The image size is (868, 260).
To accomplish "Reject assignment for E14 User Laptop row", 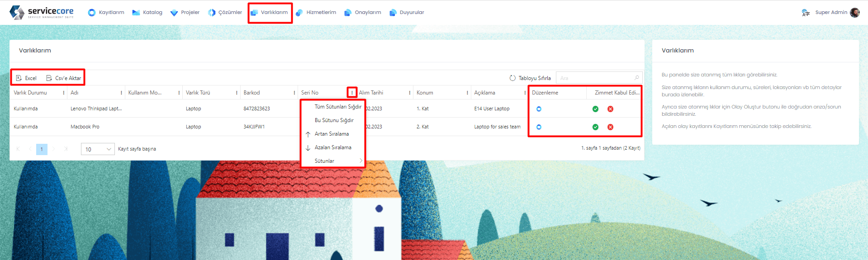I will [x=610, y=109].
